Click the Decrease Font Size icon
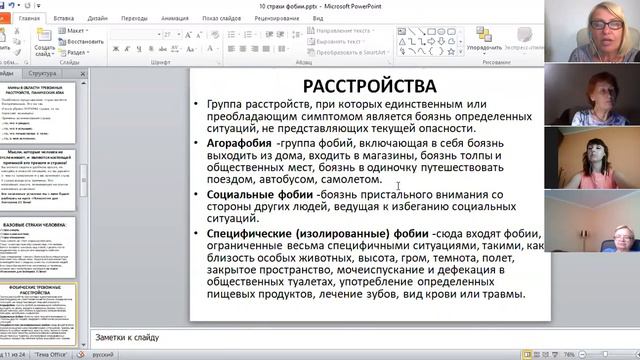 pos(199,35)
